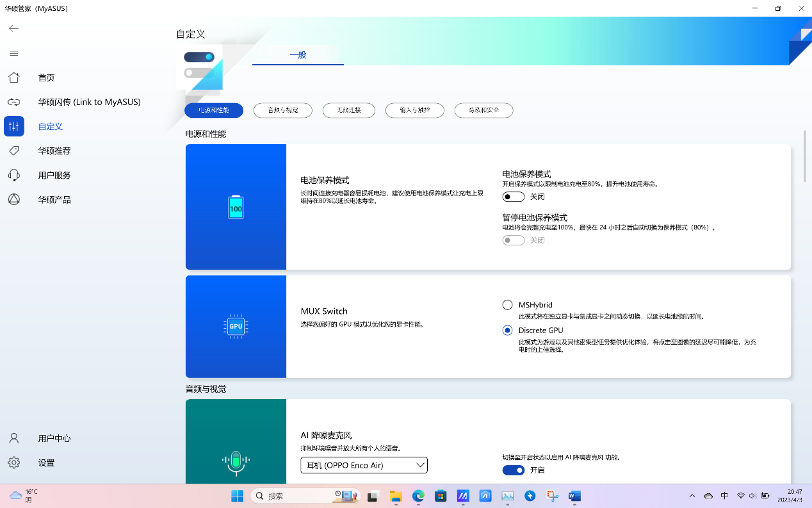Enable the 电池保养模式 toggle switch
The width and height of the screenshot is (812, 508).
click(x=513, y=197)
